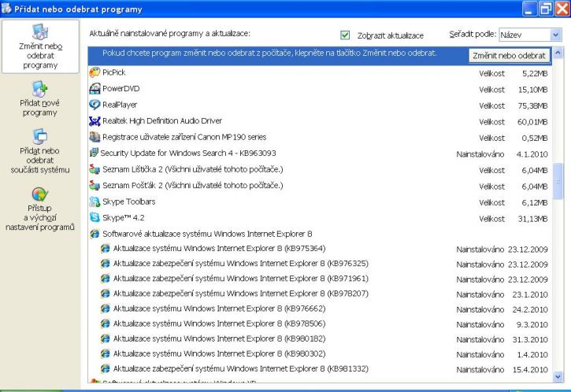Select the PicPick entry
This screenshot has height=392, width=571.
320,72
